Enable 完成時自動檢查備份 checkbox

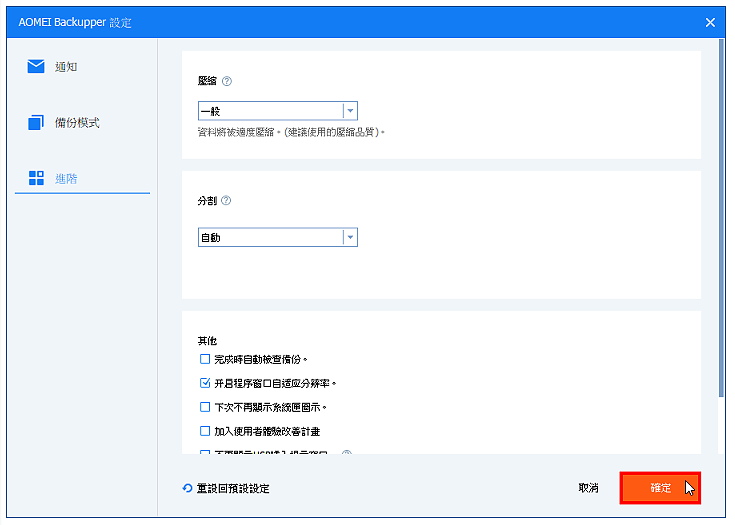coord(205,359)
